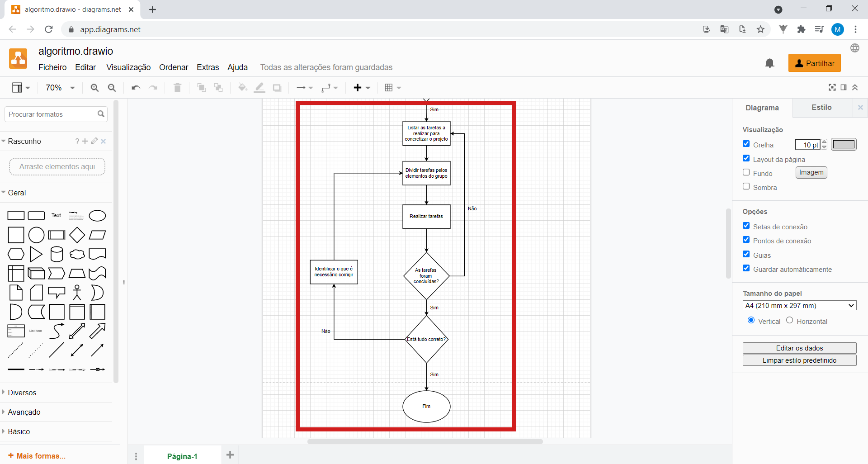868x464 pixels.
Task: Select the cylinder shape in Geral
Action: (x=57, y=254)
